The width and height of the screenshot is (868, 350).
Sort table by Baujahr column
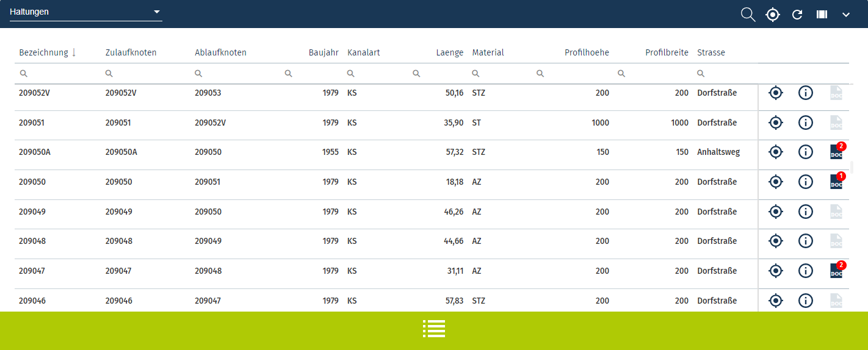pyautogui.click(x=324, y=52)
